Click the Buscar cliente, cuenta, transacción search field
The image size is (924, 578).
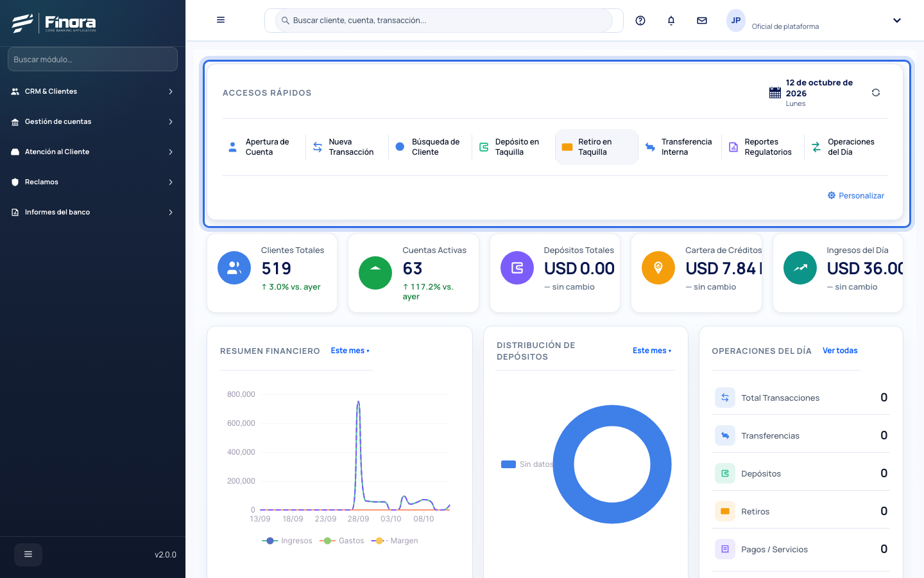444,21
